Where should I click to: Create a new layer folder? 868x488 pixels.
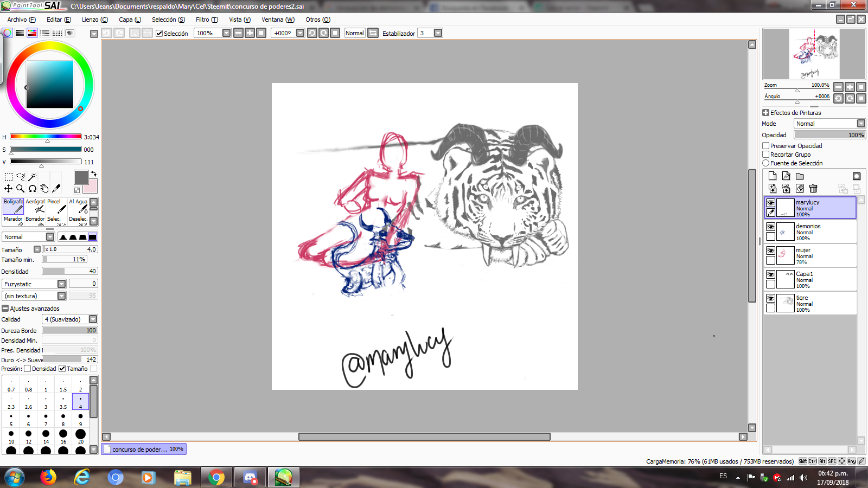point(800,176)
